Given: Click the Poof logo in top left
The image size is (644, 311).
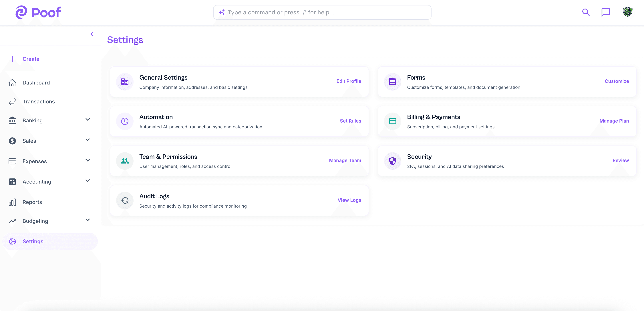Looking at the screenshot, I should click(x=38, y=12).
